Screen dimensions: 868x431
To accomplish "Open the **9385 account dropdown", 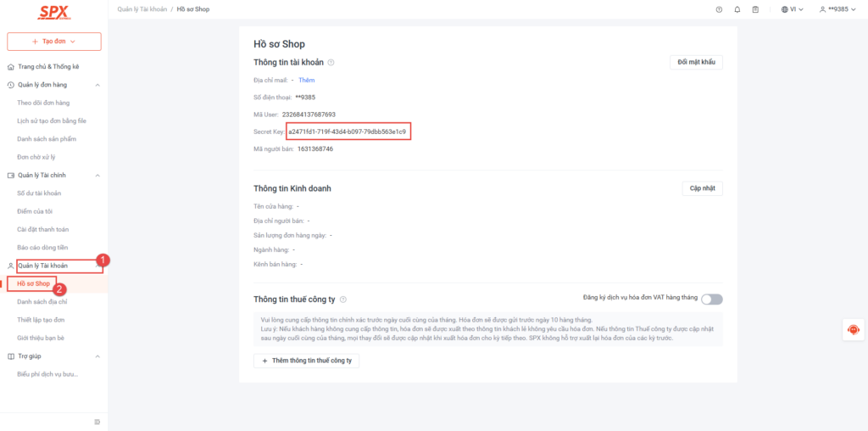I will 837,9.
